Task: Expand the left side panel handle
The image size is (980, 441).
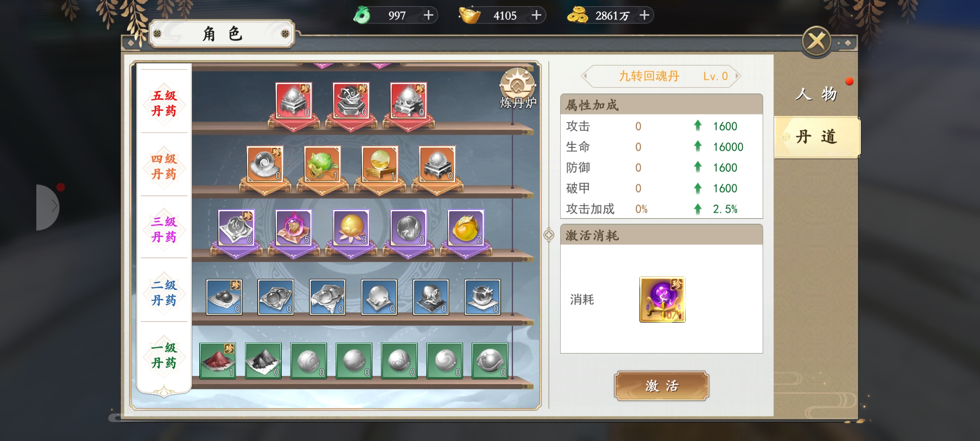Action: coord(47,207)
